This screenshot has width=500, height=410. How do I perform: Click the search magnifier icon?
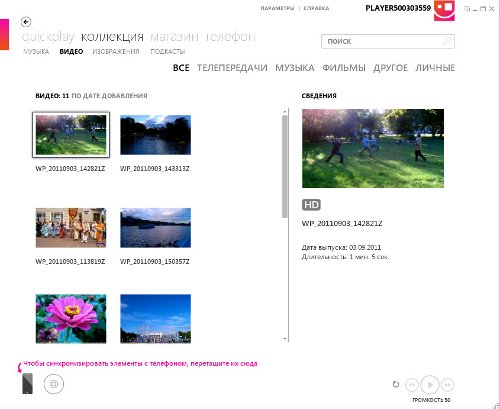(447, 41)
